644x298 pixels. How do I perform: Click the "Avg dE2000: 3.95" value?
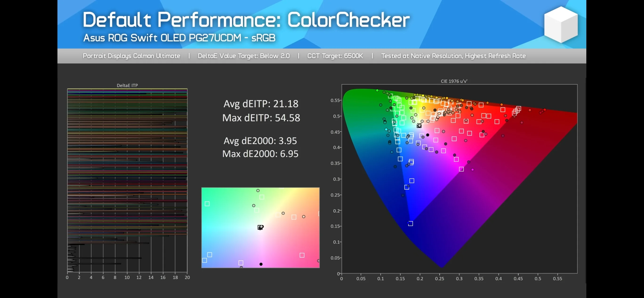click(x=260, y=141)
